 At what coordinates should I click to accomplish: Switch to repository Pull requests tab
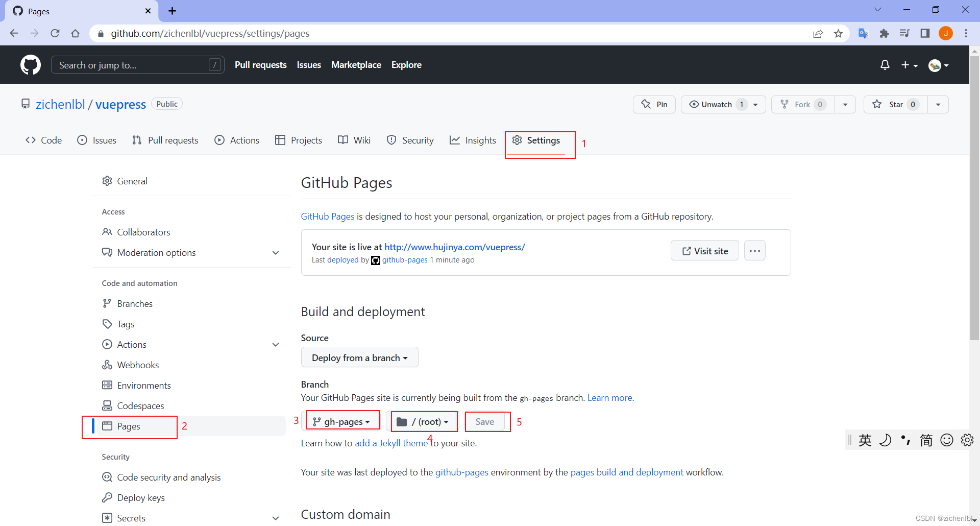165,140
